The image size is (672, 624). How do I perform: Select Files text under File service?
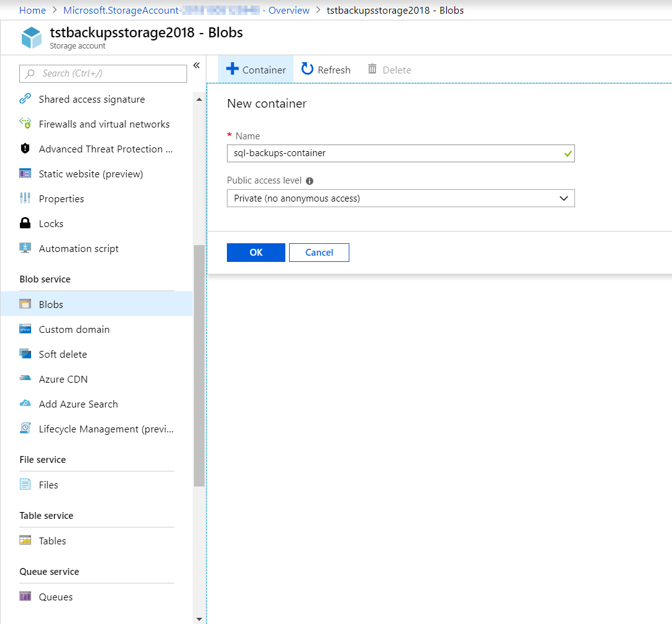(48, 485)
